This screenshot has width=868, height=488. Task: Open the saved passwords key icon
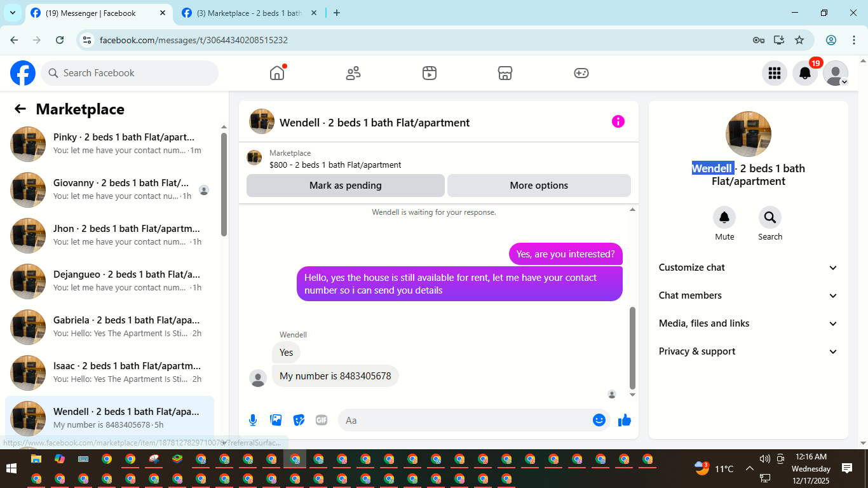coord(759,40)
